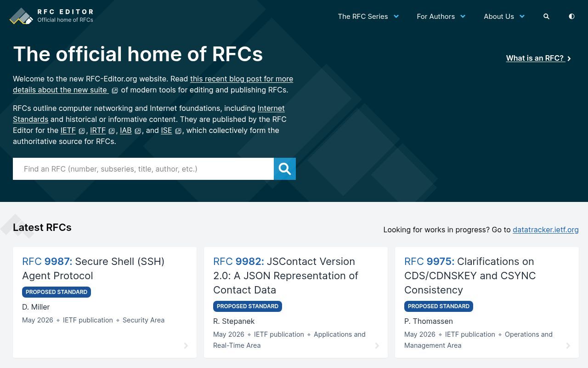This screenshot has width=588, height=368.
Task: Visit the IRTF link
Action: pyautogui.click(x=98, y=130)
